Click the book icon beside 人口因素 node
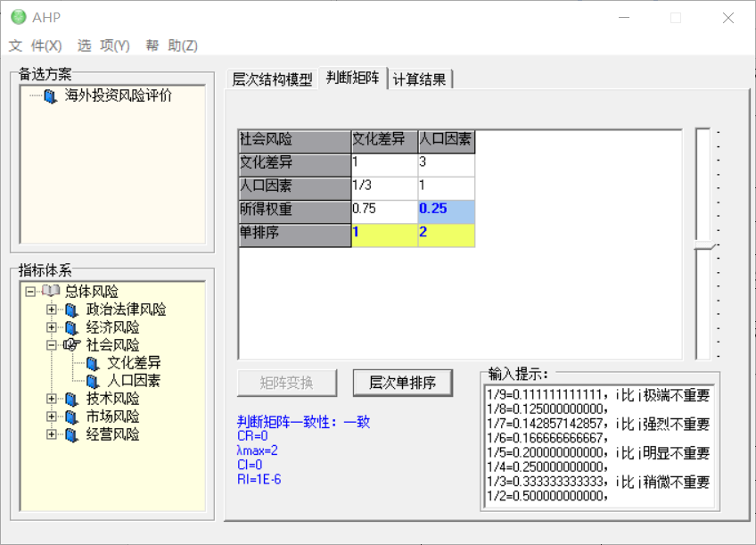 [x=92, y=382]
